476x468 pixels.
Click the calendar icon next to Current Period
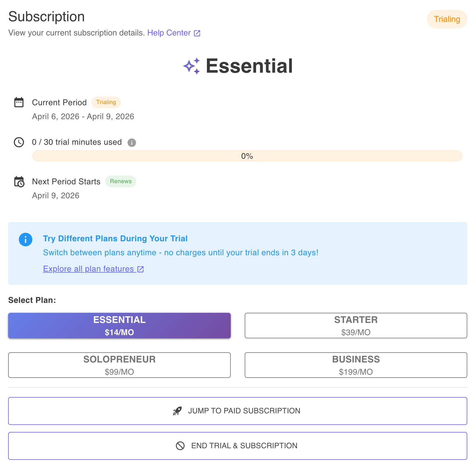click(19, 102)
